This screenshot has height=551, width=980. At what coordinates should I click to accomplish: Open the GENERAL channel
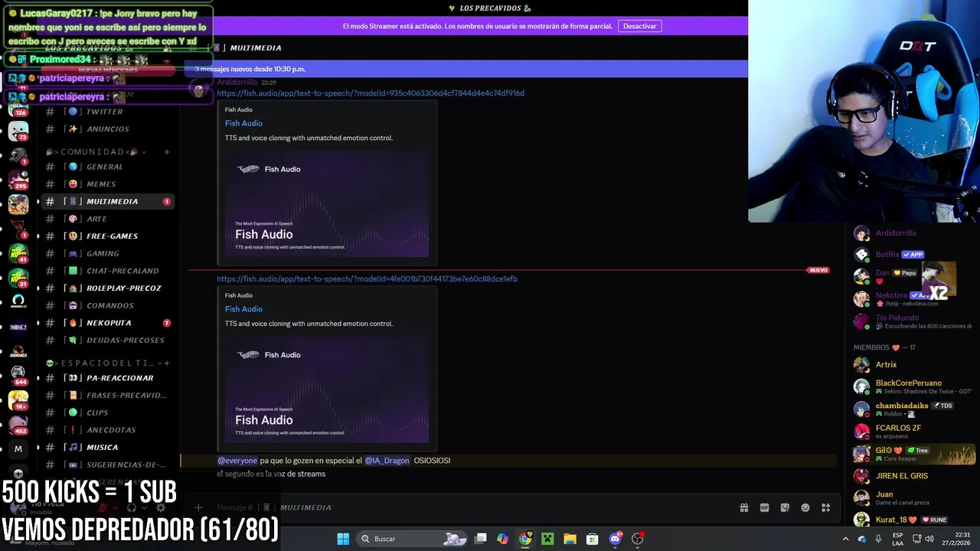click(107, 166)
